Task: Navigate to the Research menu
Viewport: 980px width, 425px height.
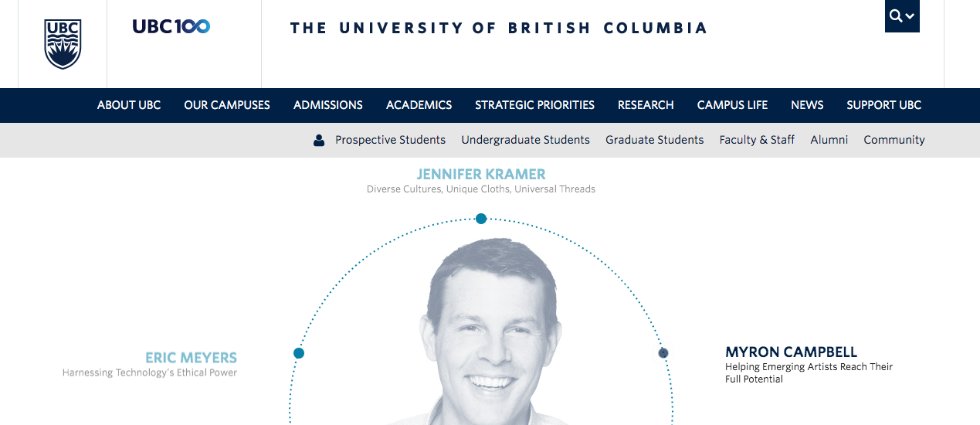Action: 646,105
